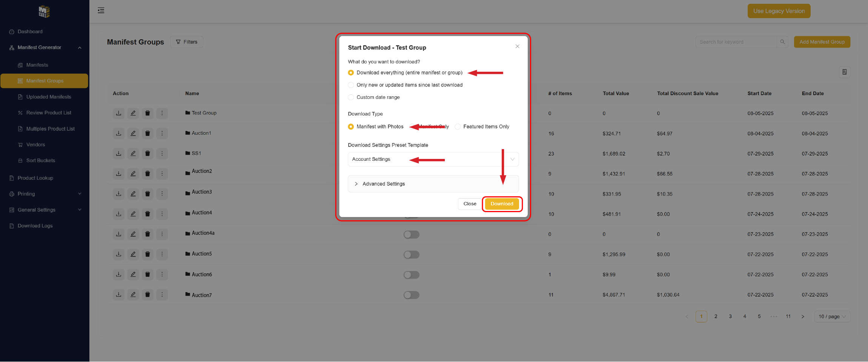Click the Search for keyword field
The image size is (868, 362).
point(736,42)
